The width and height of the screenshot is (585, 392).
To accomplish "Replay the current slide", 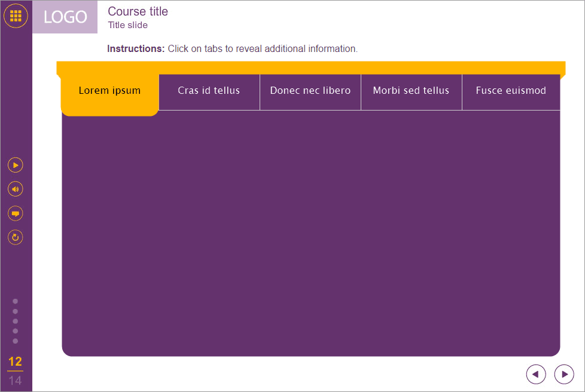I will 16,237.
